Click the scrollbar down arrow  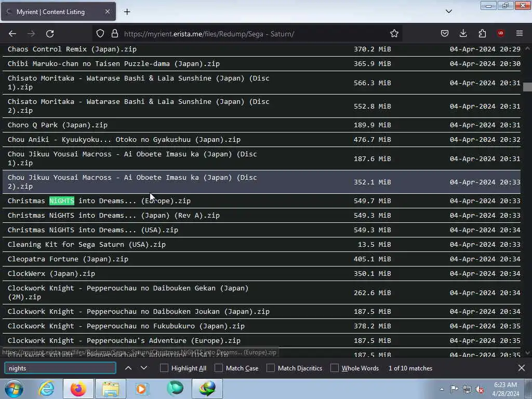[527, 353]
